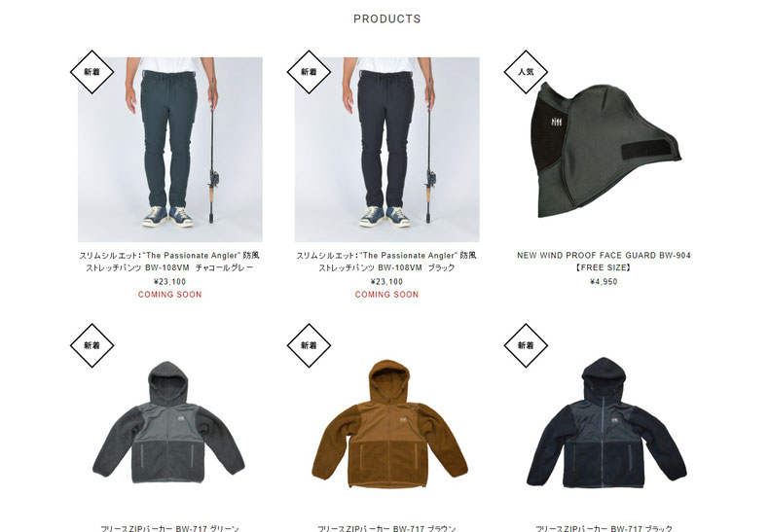
Task: Open the charcoal grey stretch pants photo
Action: (170, 150)
